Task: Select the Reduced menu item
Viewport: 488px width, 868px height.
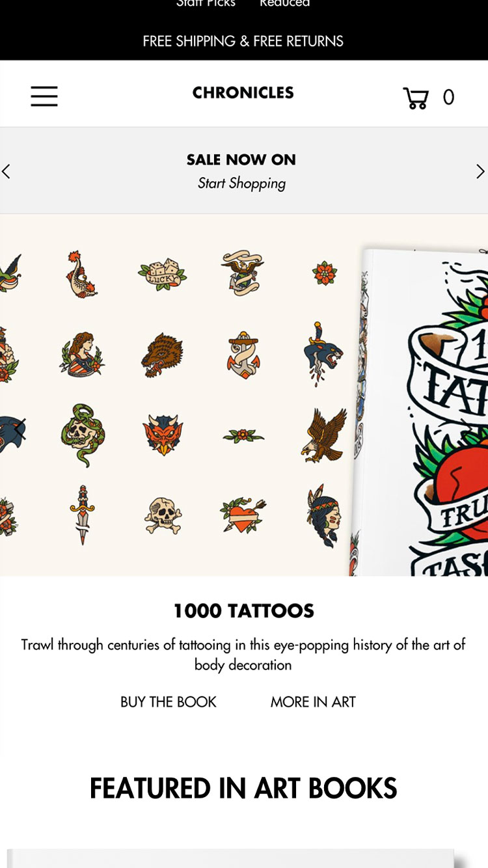Action: [284, 3]
